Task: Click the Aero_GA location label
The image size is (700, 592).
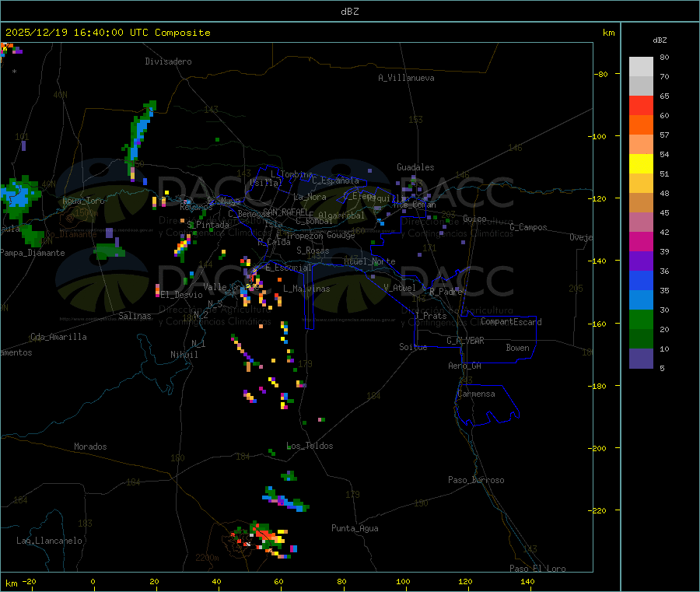Action: 465,366
